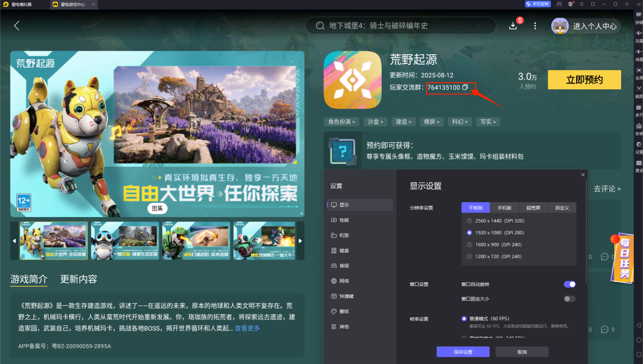Viewport: 643px width, 364px height.
Task: Increase volume from the right sidebar
Action: [638, 36]
